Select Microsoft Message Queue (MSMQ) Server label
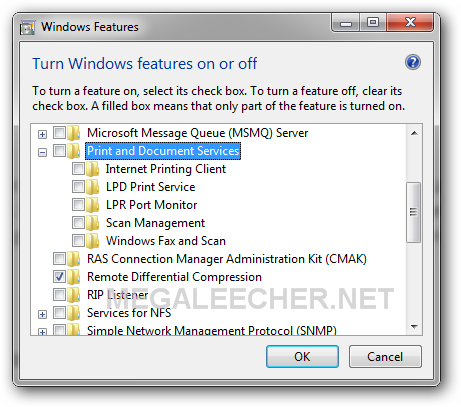461x407 pixels. click(x=197, y=133)
